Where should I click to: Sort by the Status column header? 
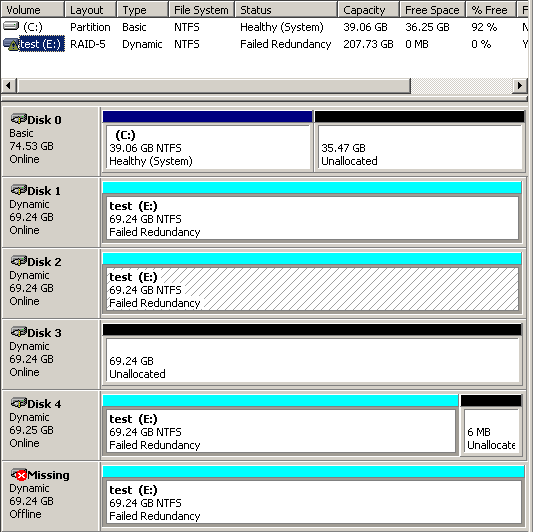pyautogui.click(x=286, y=10)
